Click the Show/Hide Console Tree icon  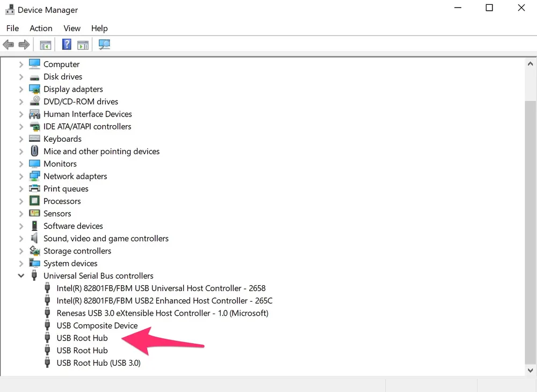coord(46,45)
